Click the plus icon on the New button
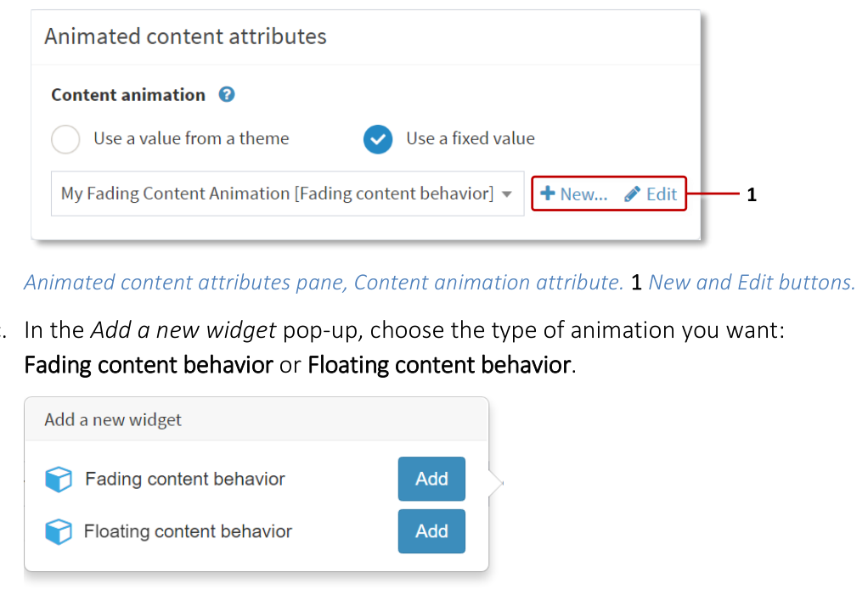The image size is (868, 595). tap(548, 194)
